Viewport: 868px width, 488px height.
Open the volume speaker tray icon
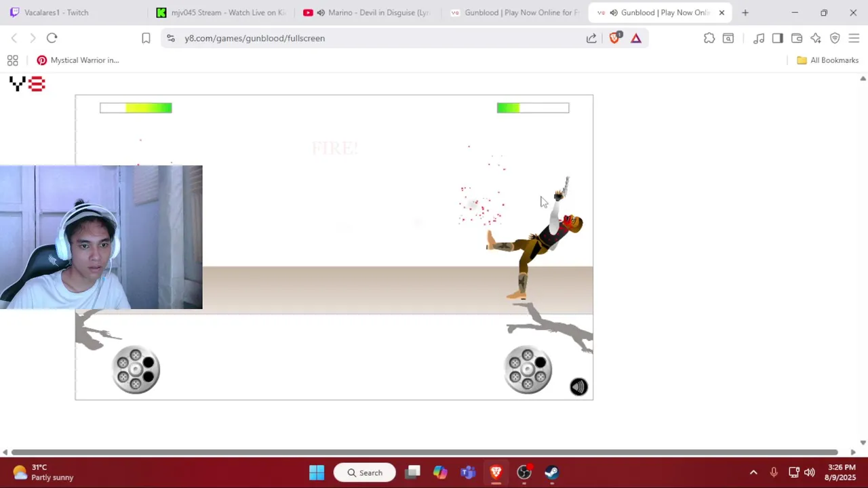(x=809, y=472)
